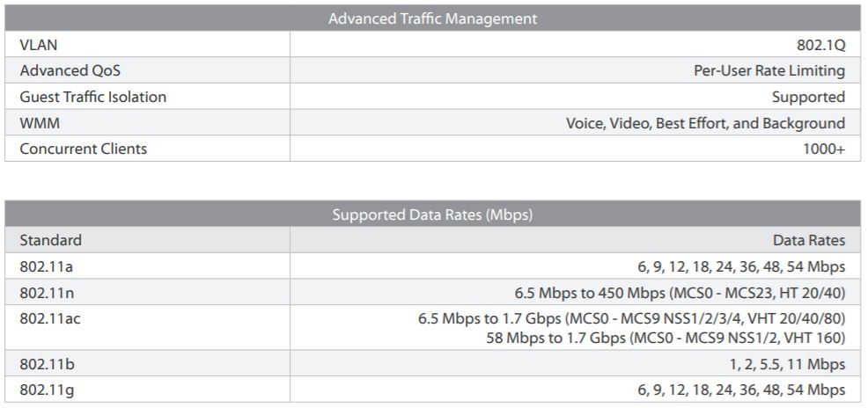Image resolution: width=868 pixels, height=408 pixels.
Task: Select the Standard column heading
Action: pos(50,240)
